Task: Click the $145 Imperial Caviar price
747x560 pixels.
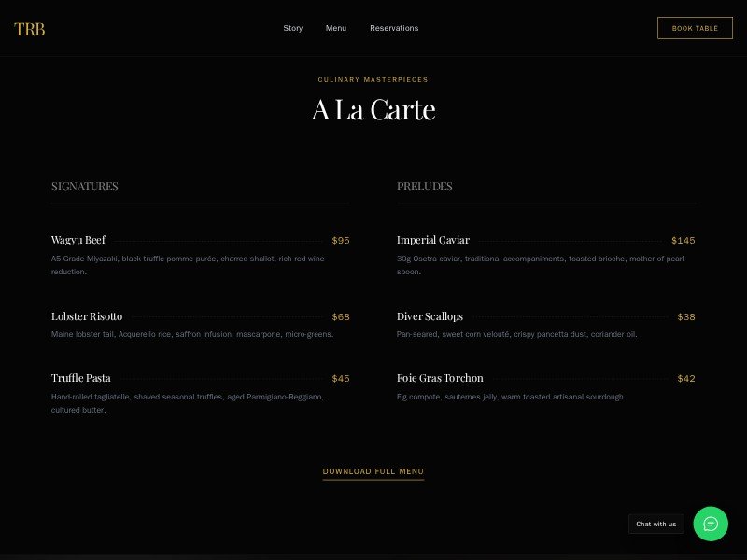Action: [683, 240]
